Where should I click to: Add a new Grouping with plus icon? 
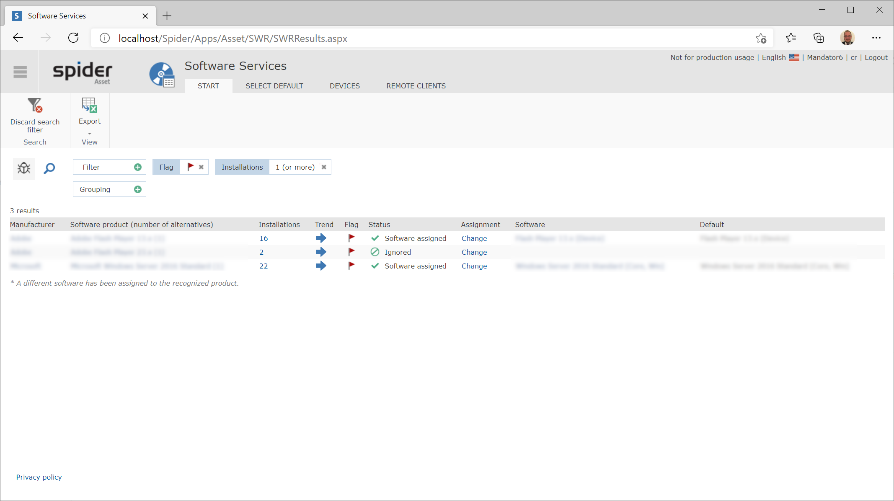(x=137, y=189)
